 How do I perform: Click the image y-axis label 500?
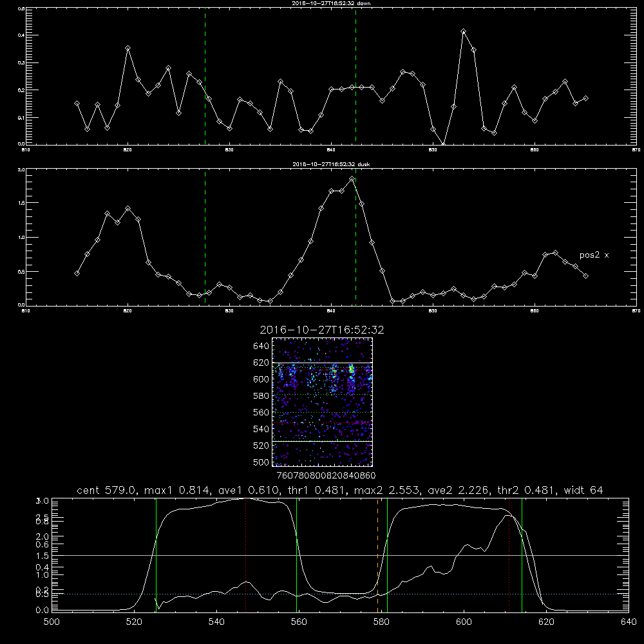[261, 462]
